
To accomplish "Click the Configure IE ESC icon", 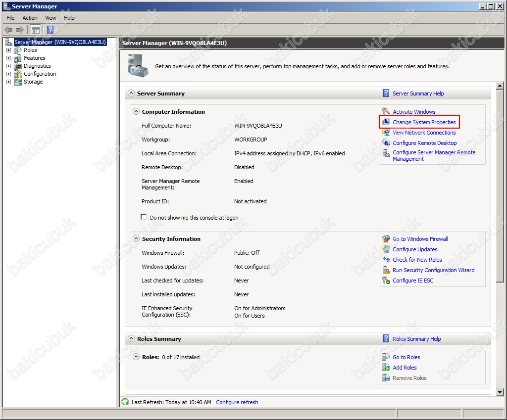I will coord(386,280).
